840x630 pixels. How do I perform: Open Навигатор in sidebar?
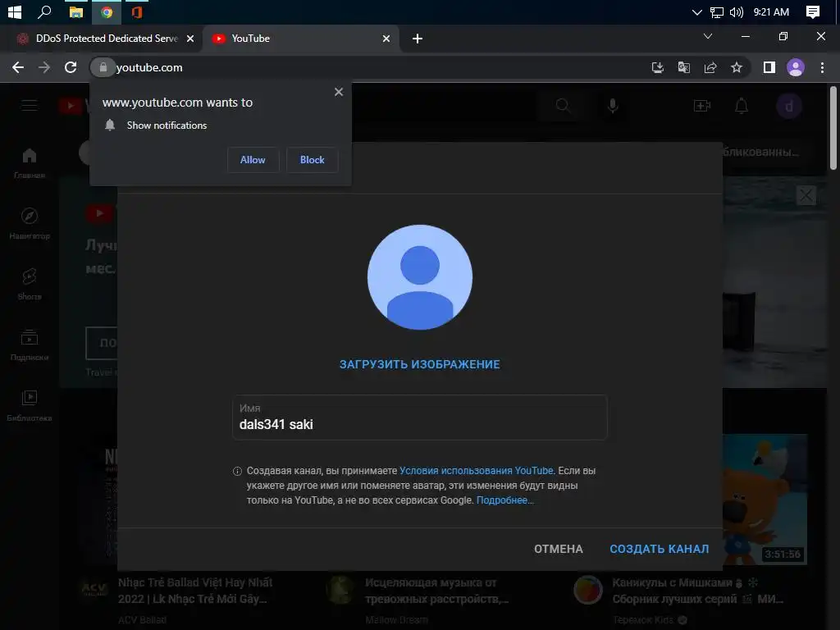coord(30,224)
